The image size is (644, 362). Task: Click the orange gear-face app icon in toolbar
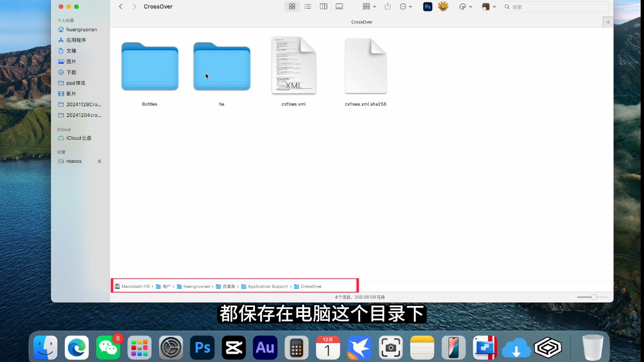[443, 6]
